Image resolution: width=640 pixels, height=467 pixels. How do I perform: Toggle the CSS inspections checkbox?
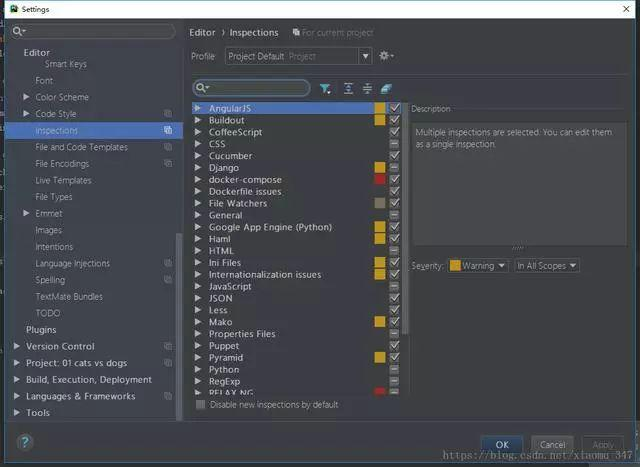394,144
